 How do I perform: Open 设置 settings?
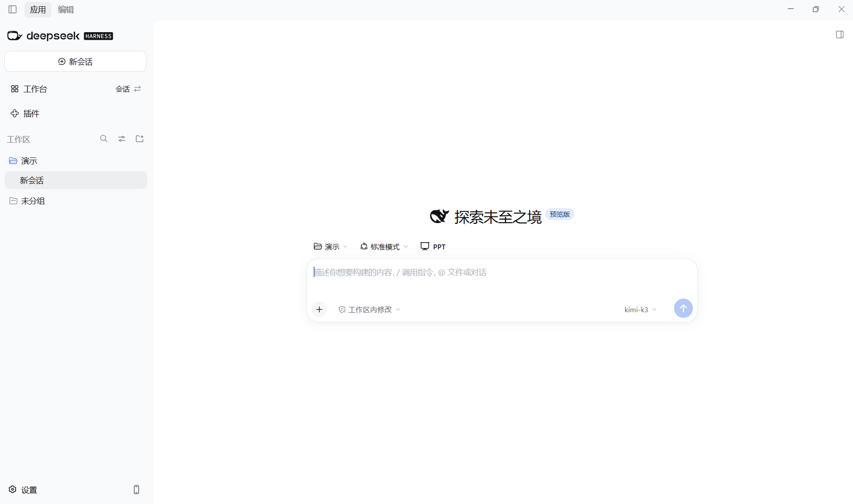click(x=23, y=490)
